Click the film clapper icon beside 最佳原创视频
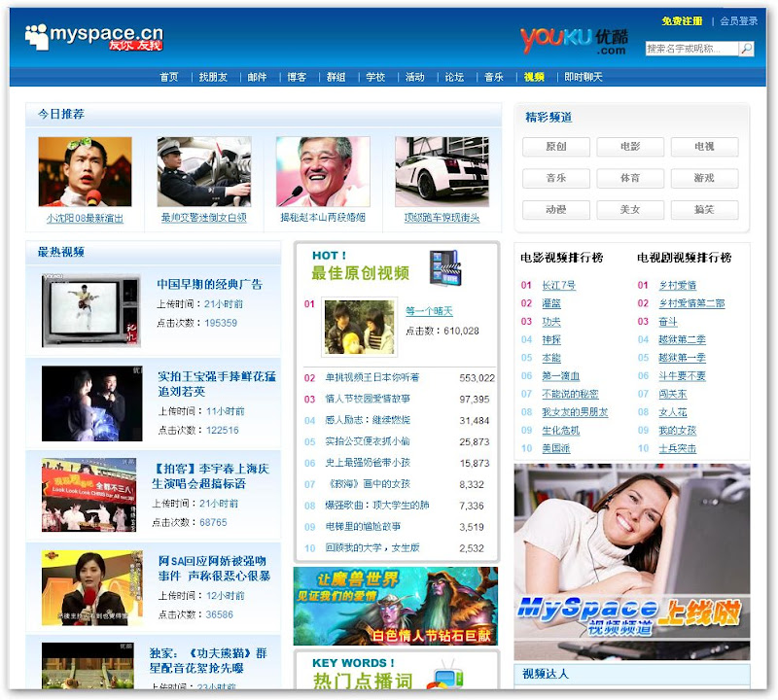This screenshot has width=778, height=700. pos(445,268)
